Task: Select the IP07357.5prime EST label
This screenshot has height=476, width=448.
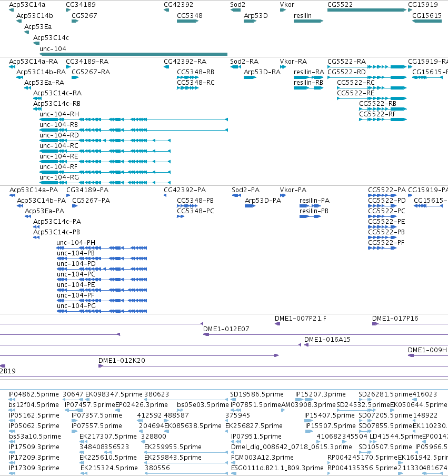Action: (x=96, y=415)
